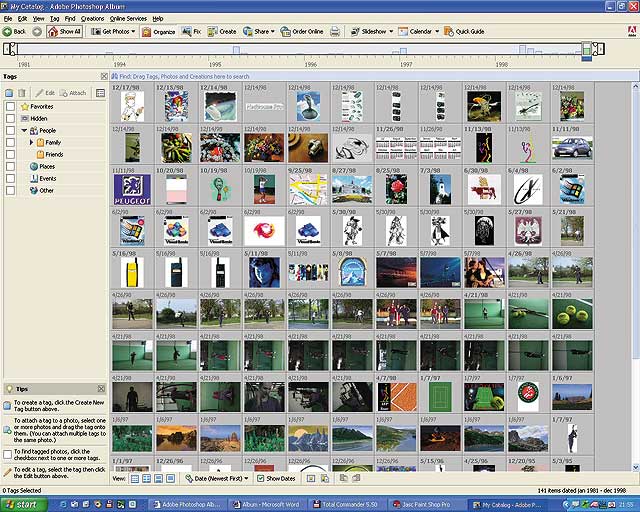Click the rotate left icon in bottom bar

click(344, 478)
